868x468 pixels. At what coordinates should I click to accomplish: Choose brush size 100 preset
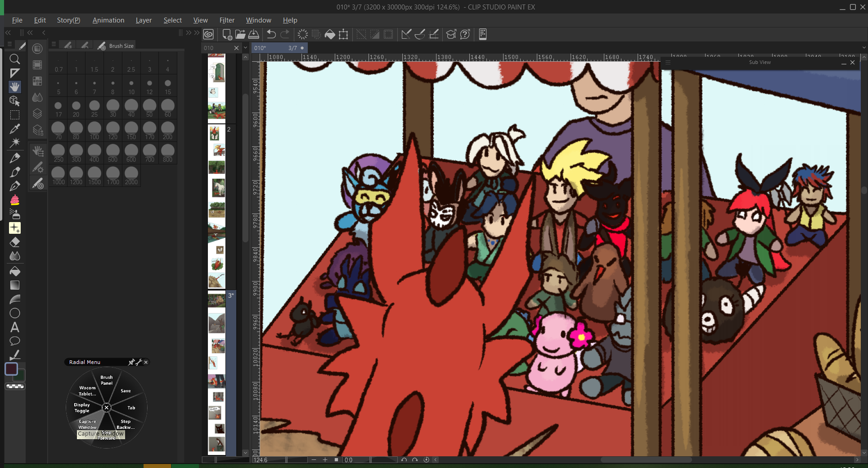(94, 131)
